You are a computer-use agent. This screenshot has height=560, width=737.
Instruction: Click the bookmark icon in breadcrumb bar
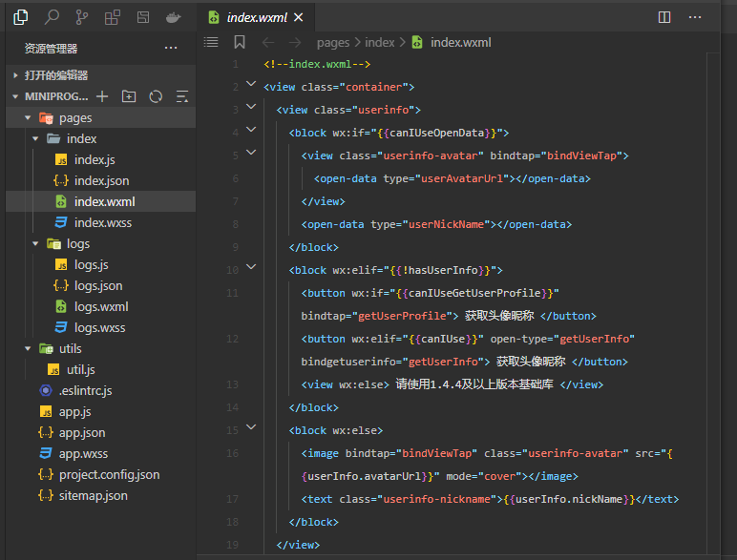click(x=240, y=42)
